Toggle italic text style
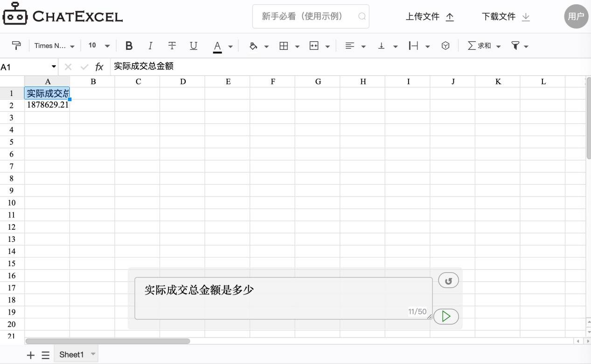The image size is (591, 364). [150, 46]
